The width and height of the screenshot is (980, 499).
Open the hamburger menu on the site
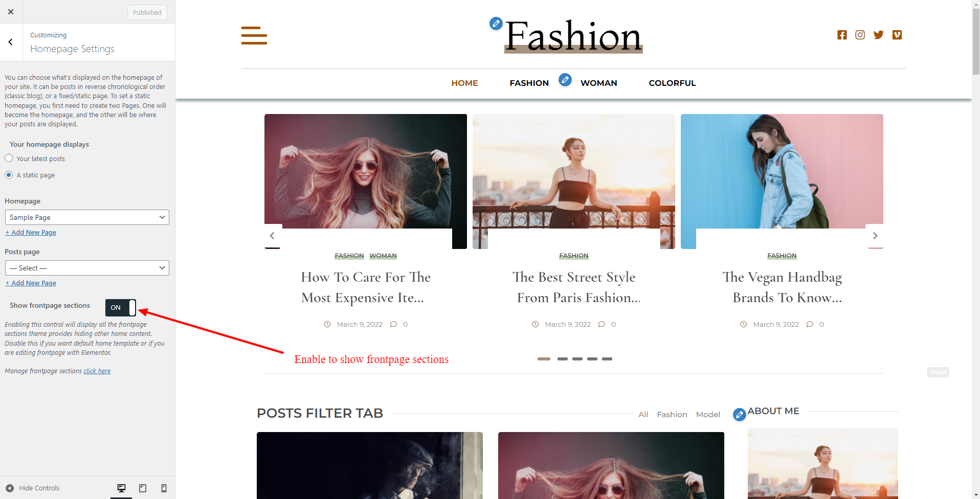coord(254,36)
